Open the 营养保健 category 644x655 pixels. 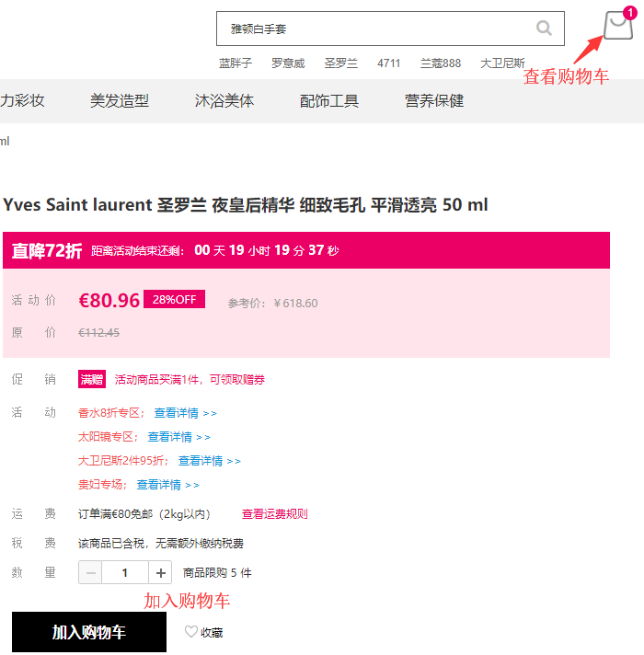click(434, 100)
